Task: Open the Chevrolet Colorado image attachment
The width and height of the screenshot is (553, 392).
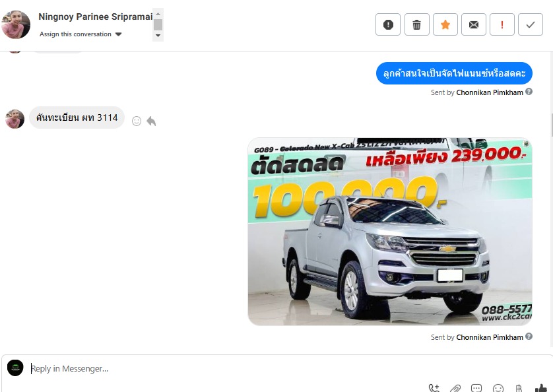Action: pyautogui.click(x=390, y=232)
